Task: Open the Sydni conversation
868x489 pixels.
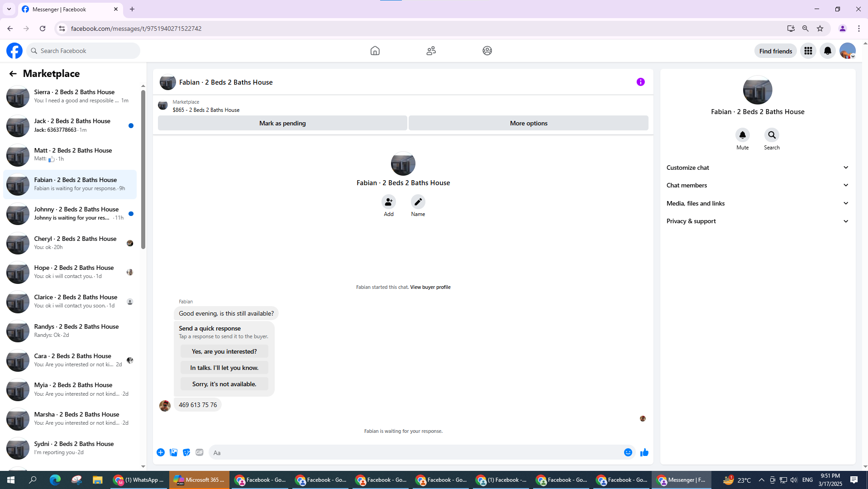Action: 70,448
